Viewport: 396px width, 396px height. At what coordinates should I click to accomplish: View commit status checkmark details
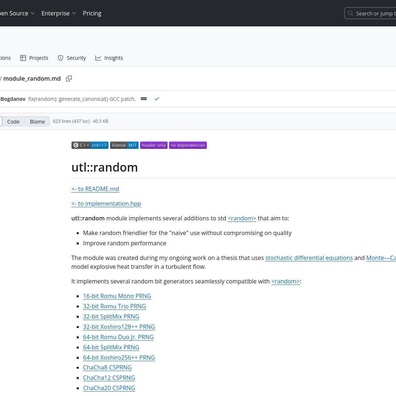coord(157,99)
